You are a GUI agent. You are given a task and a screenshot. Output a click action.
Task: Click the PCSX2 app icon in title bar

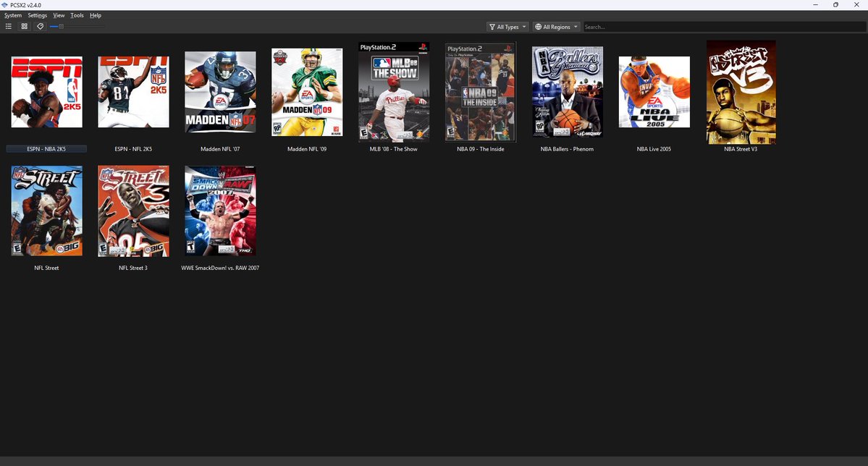tap(5, 5)
